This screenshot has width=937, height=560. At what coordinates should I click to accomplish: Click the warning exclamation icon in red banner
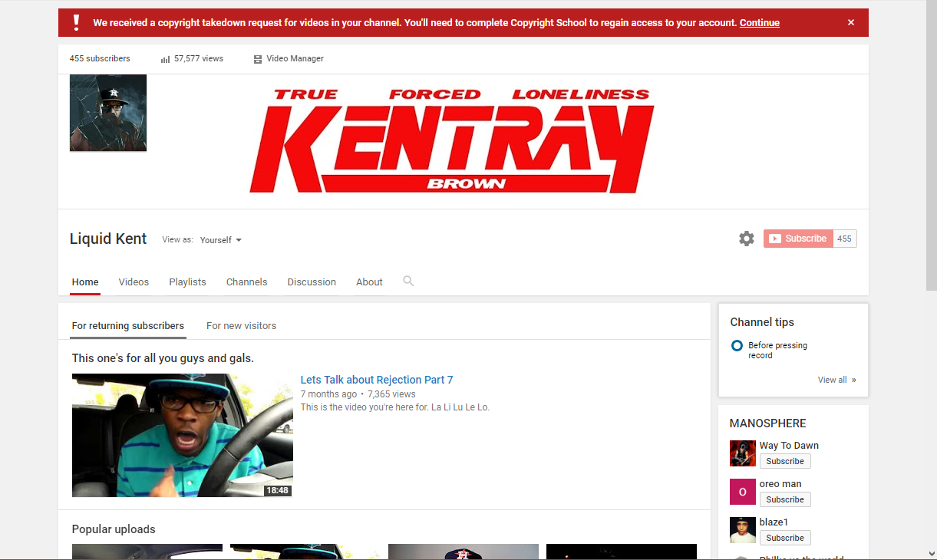[76, 22]
